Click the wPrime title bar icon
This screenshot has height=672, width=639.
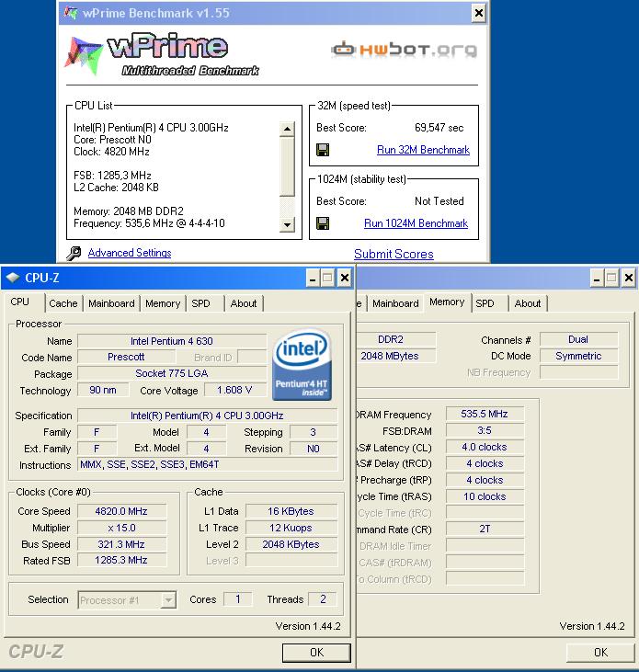click(71, 13)
